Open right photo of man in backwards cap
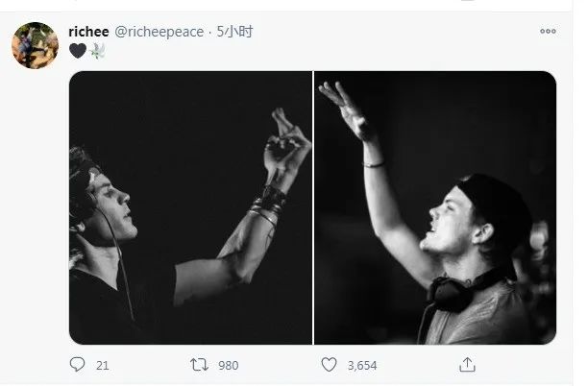588x386 pixels. click(435, 207)
